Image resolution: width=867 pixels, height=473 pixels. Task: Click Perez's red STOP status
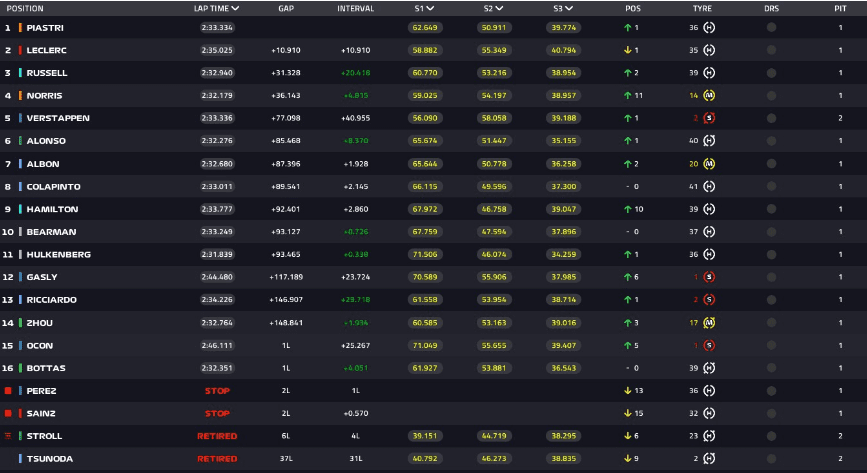217,391
